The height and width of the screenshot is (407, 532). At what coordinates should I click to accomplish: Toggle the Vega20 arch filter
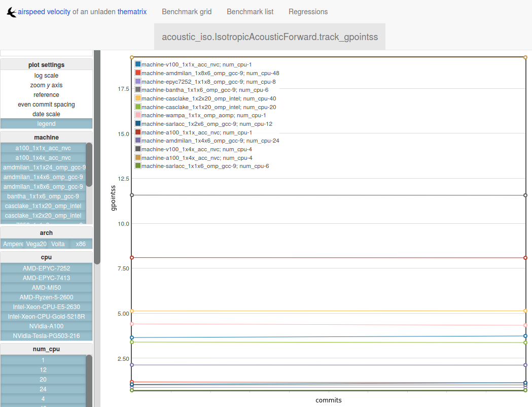pos(37,244)
